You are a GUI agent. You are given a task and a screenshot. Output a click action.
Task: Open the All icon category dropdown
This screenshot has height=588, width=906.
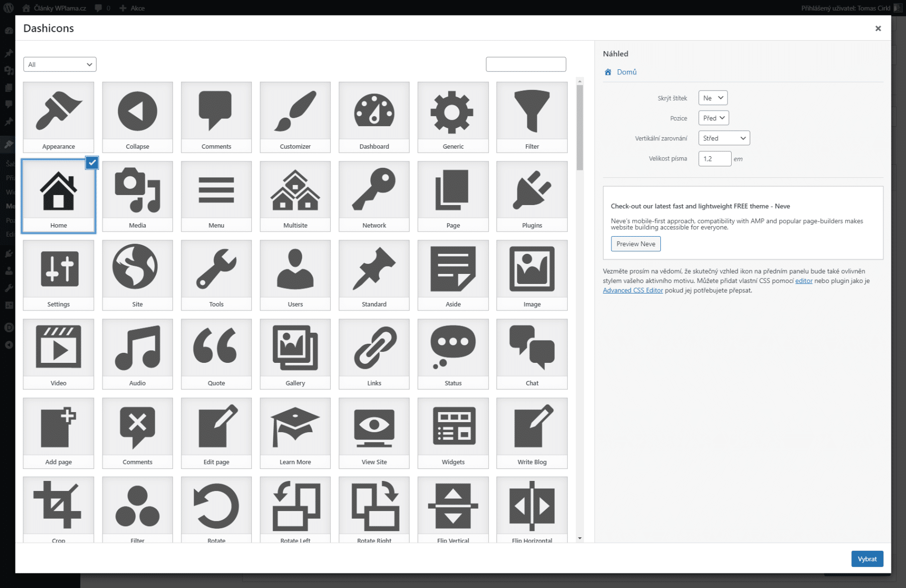click(x=60, y=64)
